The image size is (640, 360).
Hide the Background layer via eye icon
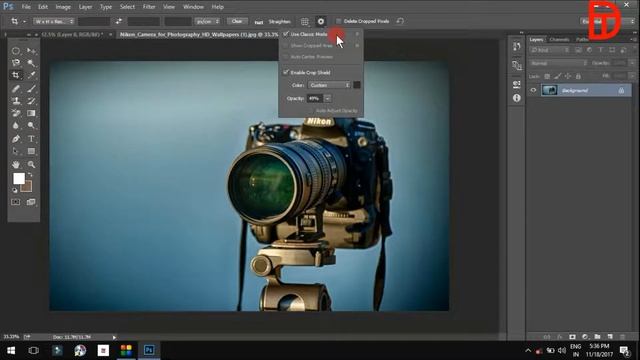click(x=533, y=90)
